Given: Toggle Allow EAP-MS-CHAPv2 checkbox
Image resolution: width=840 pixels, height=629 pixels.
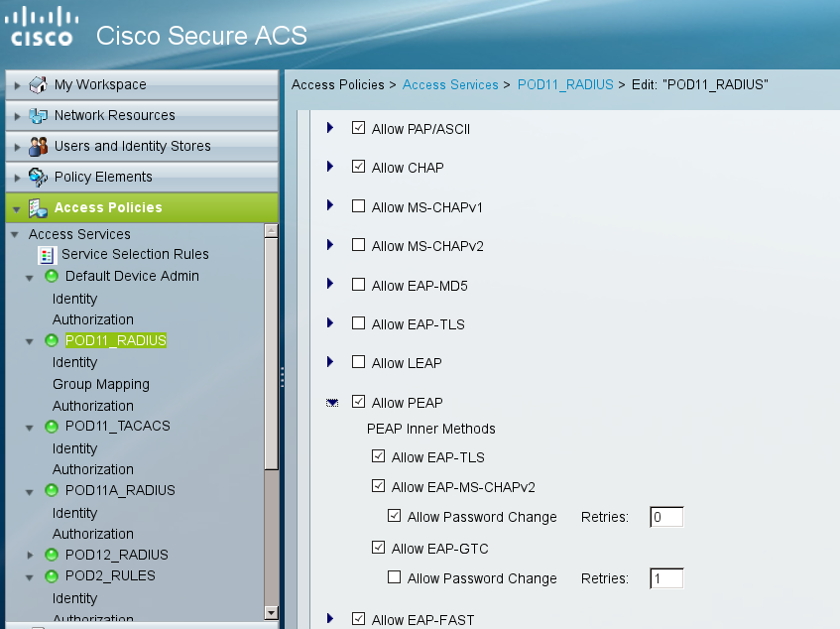Looking at the screenshot, I should coord(378,486).
